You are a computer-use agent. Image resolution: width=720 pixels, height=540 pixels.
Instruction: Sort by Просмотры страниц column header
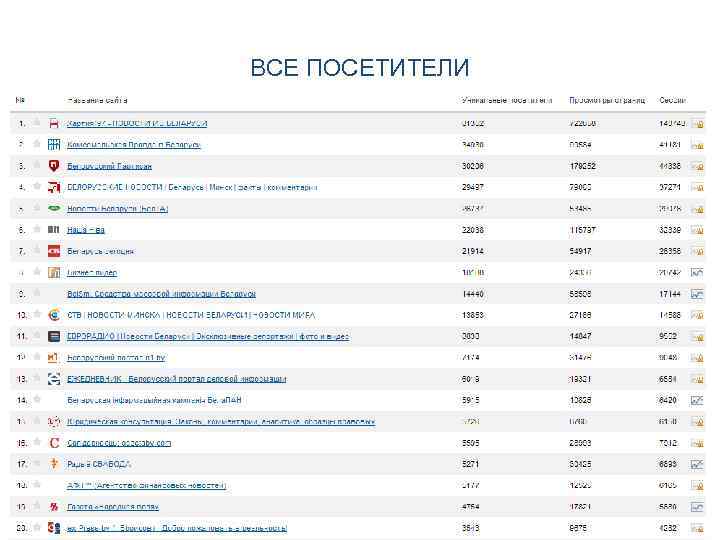(607, 100)
